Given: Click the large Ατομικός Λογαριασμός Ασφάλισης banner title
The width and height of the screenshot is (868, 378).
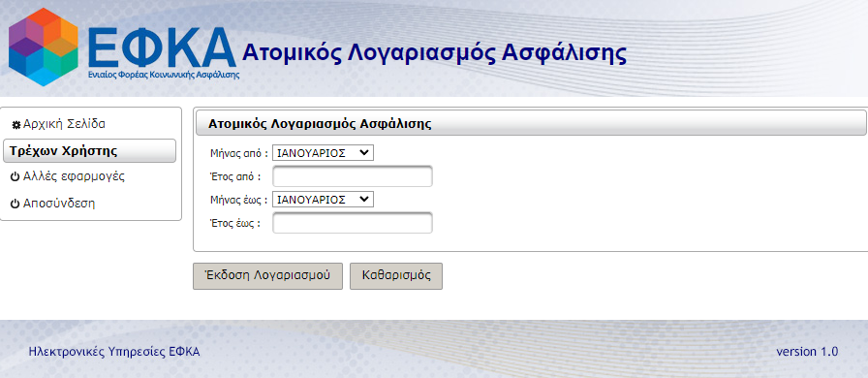Looking at the screenshot, I should pos(435,53).
